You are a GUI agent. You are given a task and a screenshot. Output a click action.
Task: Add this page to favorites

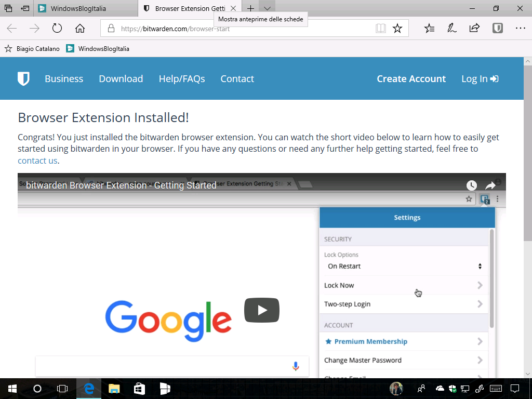pos(397,28)
